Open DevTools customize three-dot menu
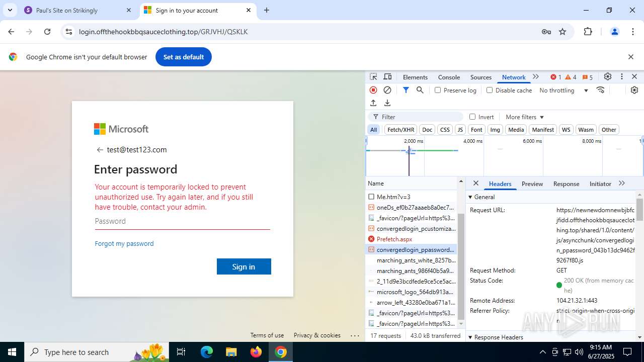The image size is (644, 362). 622,77
